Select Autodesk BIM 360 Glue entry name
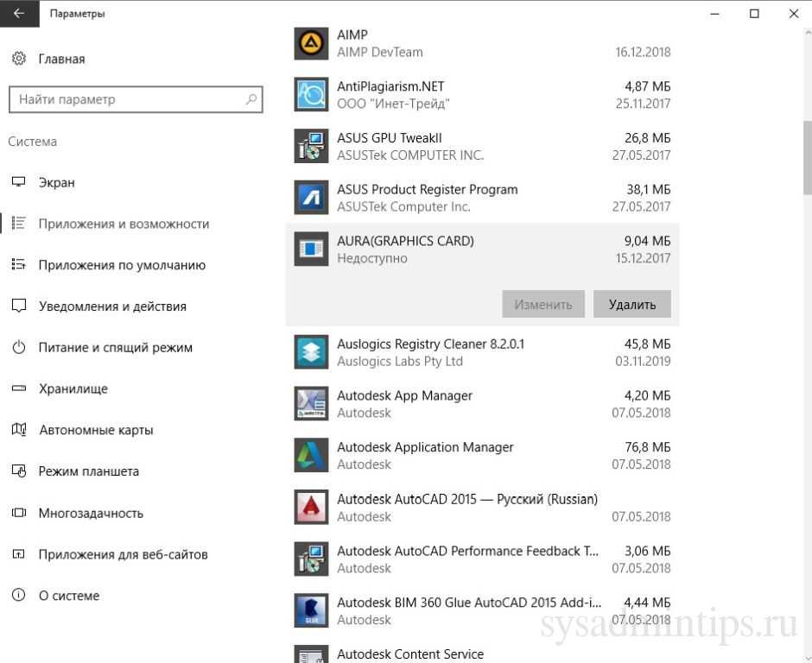Screen dimensions: 812x663 click(469, 603)
